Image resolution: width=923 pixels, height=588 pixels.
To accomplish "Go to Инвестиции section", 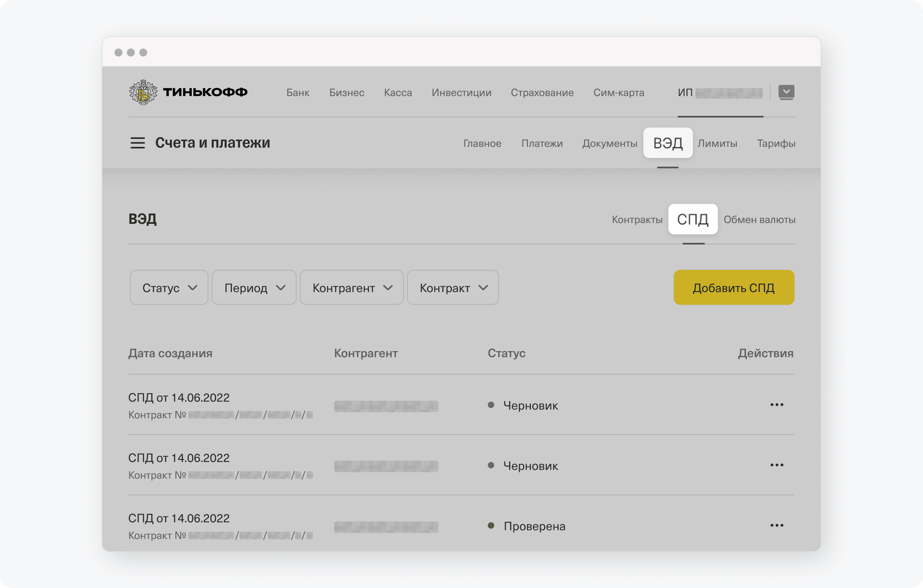I will click(461, 92).
